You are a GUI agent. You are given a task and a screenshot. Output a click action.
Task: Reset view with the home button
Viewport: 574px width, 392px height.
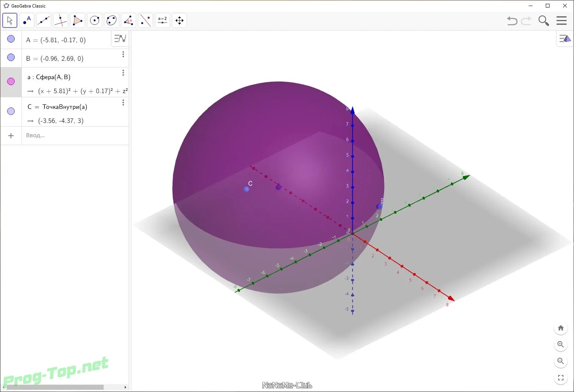pos(561,328)
